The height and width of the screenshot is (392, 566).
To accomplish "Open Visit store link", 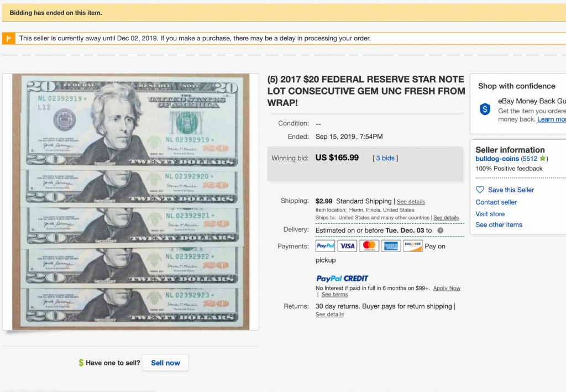I will [x=490, y=214].
